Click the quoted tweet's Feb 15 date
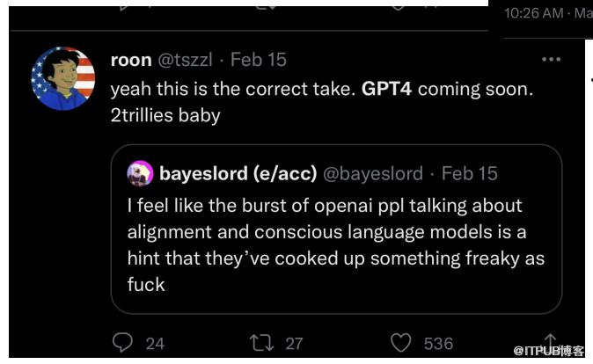Viewport: 593px width, 364px height. [x=469, y=173]
